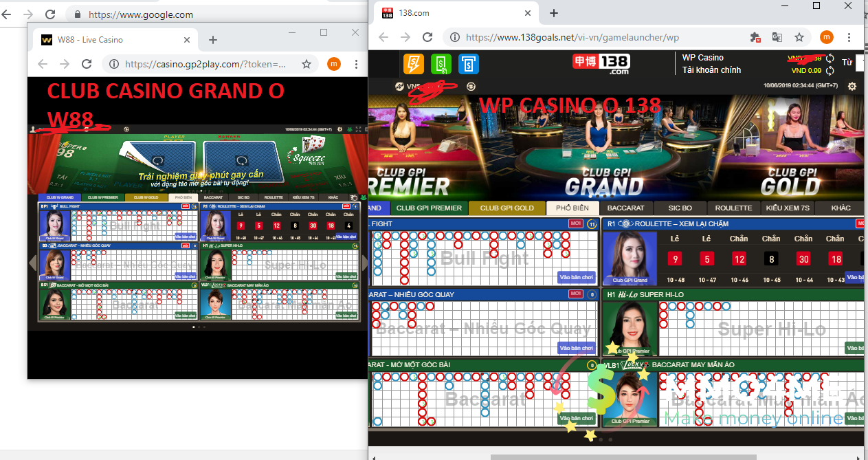Click red roulette result 9 in WP Casino

point(676,259)
